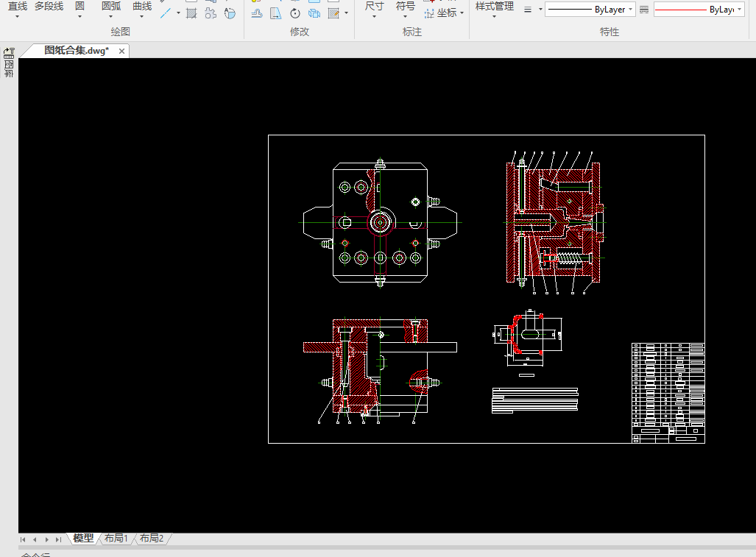Open the black ByLayer linetype dropdown
The width and height of the screenshot is (756, 557).
tap(631, 10)
